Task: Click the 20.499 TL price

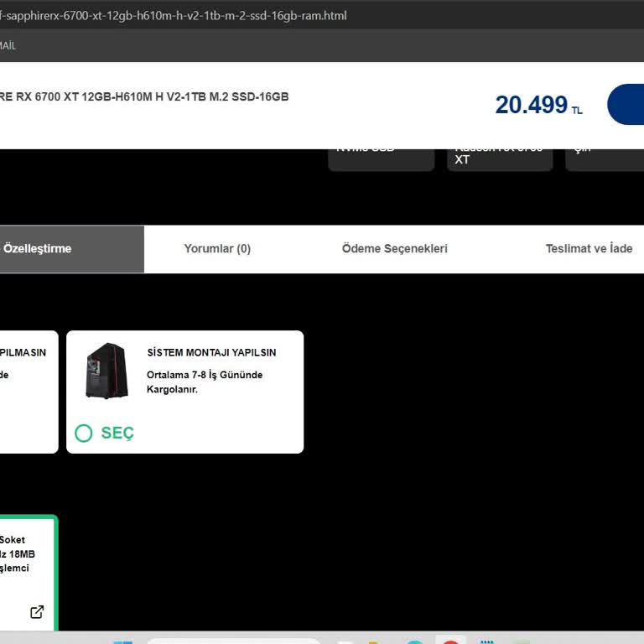Action: click(538, 105)
